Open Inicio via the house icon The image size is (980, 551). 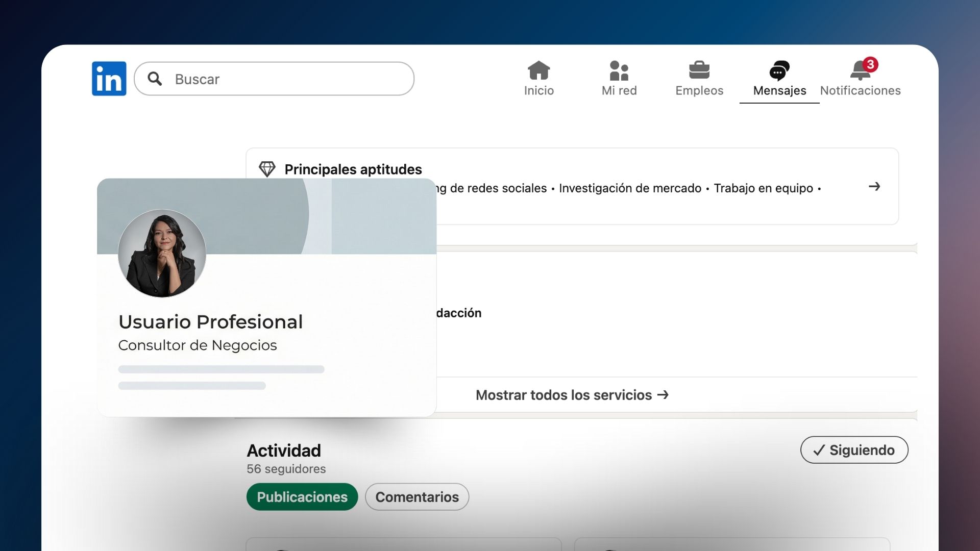coord(538,70)
